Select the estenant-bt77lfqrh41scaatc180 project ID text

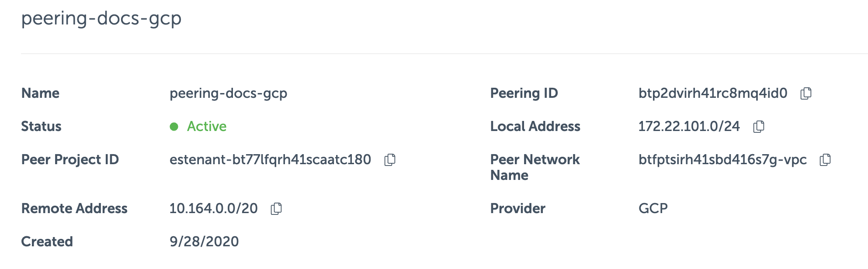(x=271, y=160)
